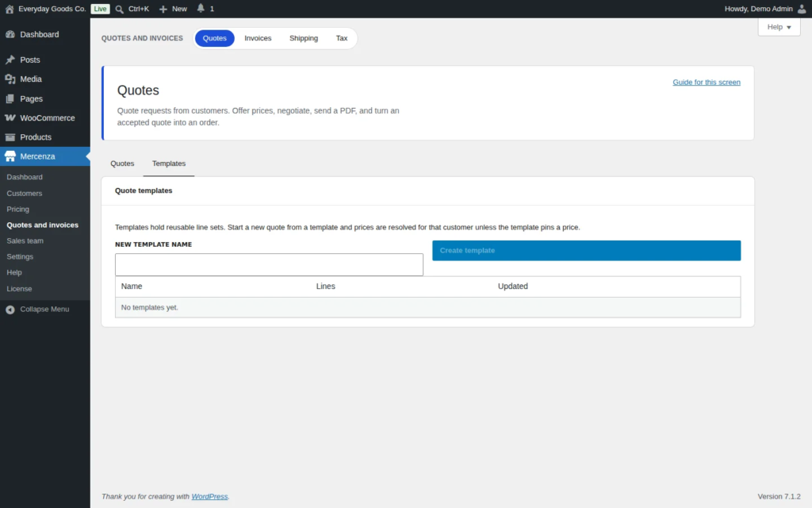This screenshot has height=508, width=812.
Task: Click the user avatar icon by Demo Admin
Action: tap(802, 9)
